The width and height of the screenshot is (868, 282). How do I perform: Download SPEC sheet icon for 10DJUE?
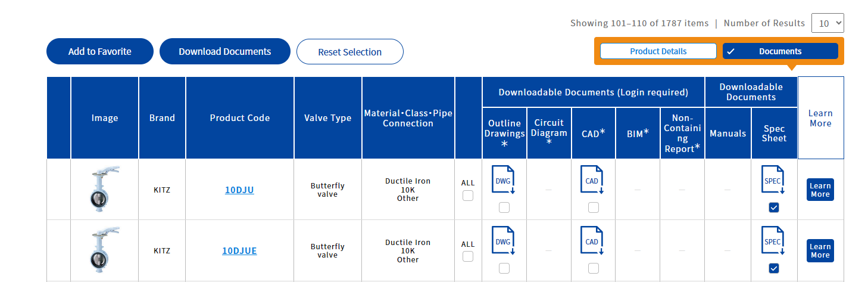(x=773, y=241)
